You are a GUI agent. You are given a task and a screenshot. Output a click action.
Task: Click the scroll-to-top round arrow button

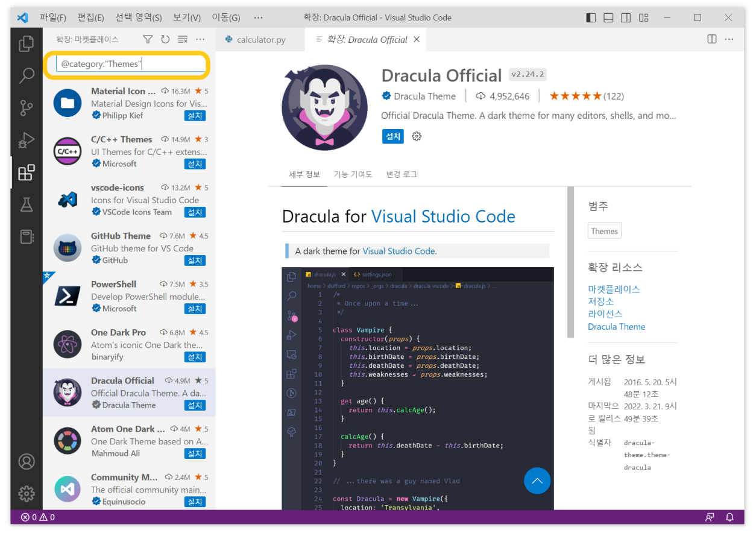tap(537, 481)
